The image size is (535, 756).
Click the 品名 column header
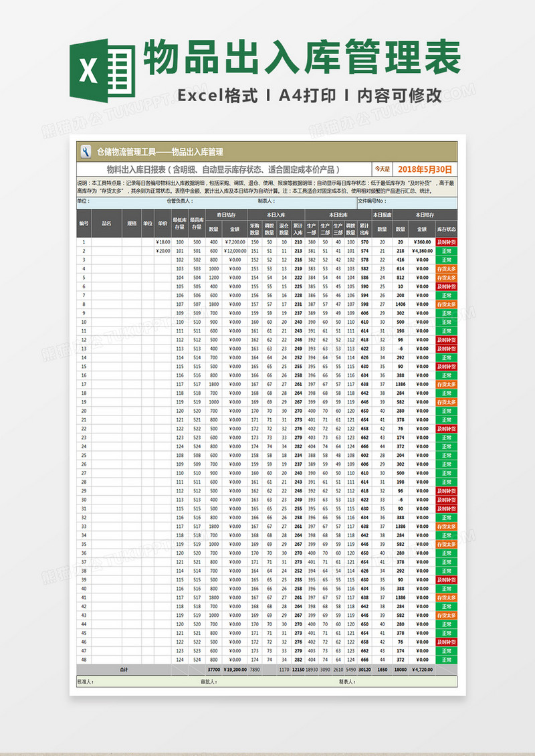click(106, 223)
